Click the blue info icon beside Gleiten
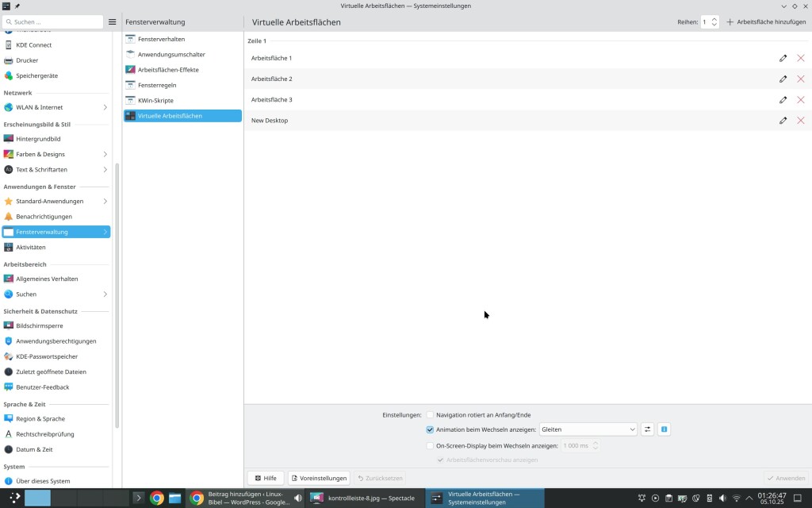Image resolution: width=812 pixels, height=508 pixels. click(664, 429)
